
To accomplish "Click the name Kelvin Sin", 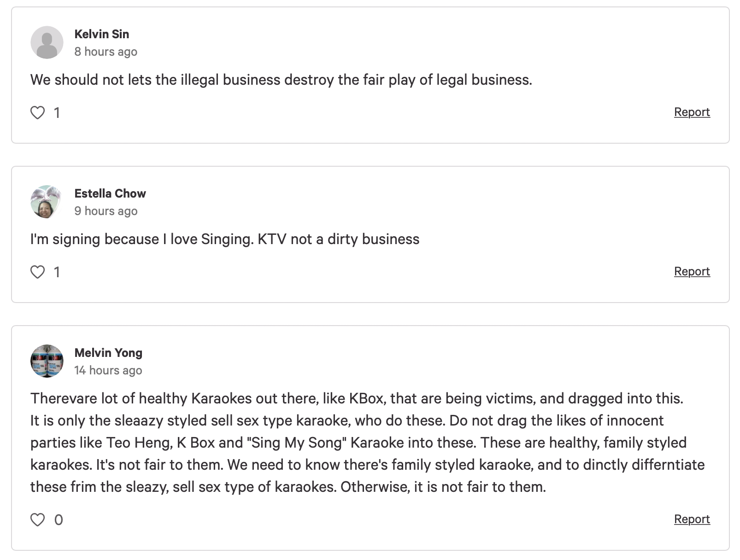I will click(102, 34).
